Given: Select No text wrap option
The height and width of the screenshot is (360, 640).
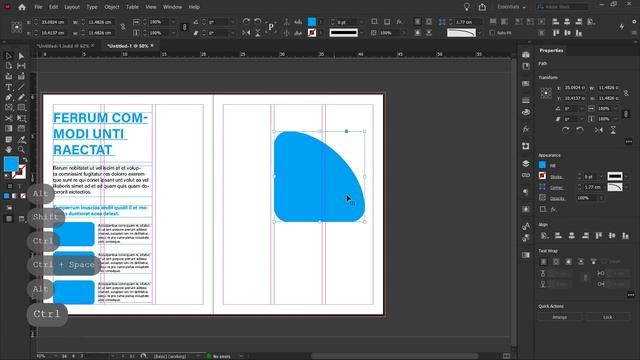Looking at the screenshot, I should click(x=544, y=262).
